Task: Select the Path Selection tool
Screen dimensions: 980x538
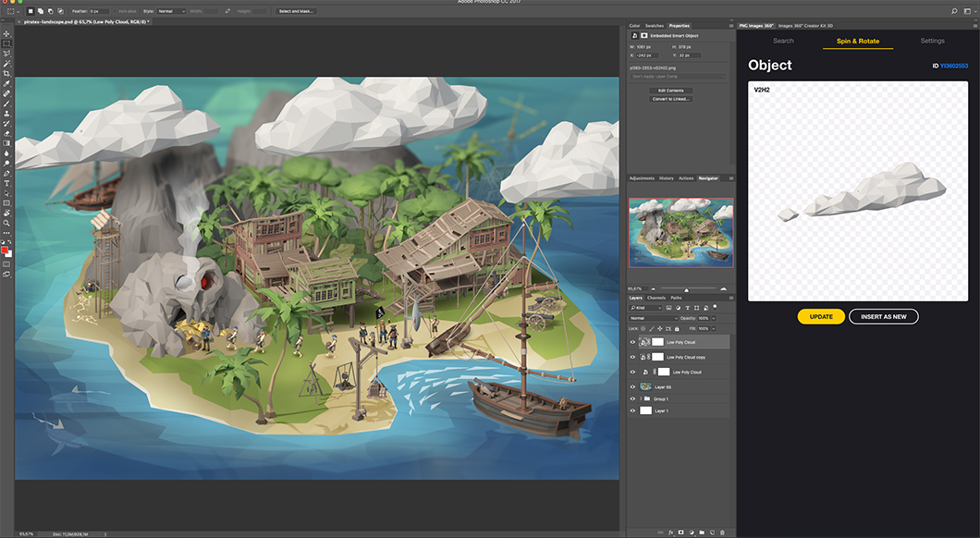Action: [x=6, y=193]
